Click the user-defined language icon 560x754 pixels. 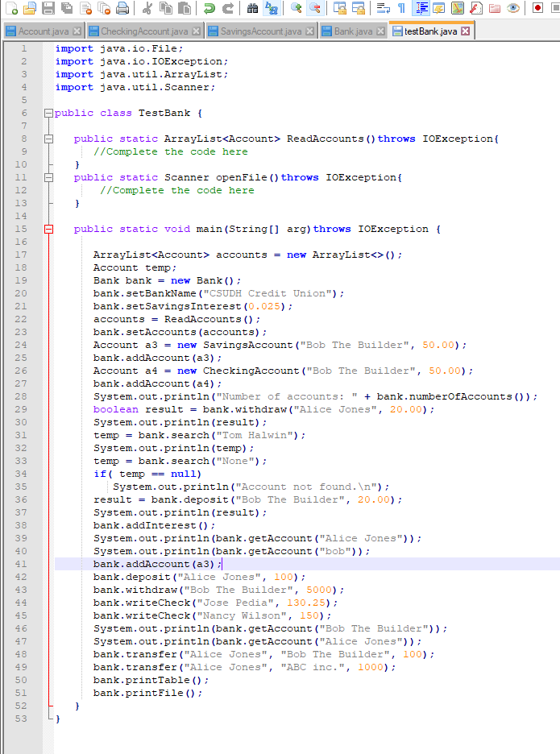(x=439, y=8)
